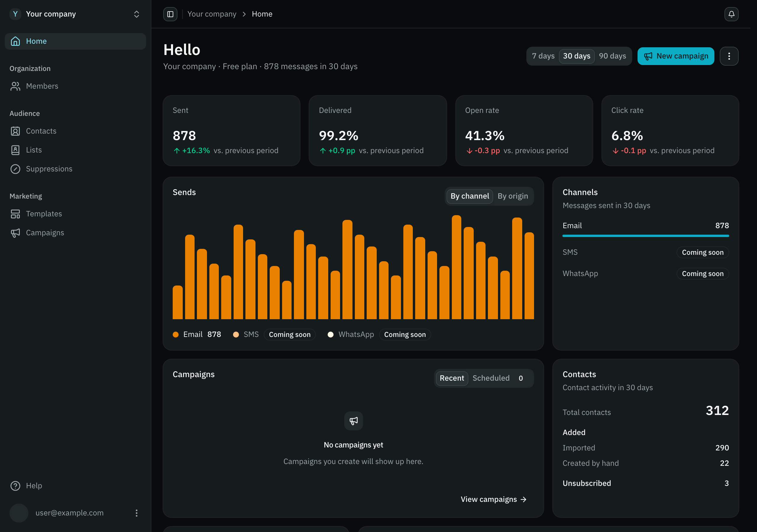Open Help link in sidebar

(x=75, y=486)
